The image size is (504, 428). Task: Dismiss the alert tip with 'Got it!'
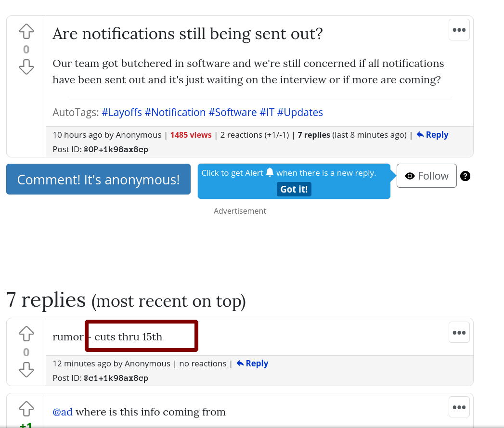tap(294, 189)
